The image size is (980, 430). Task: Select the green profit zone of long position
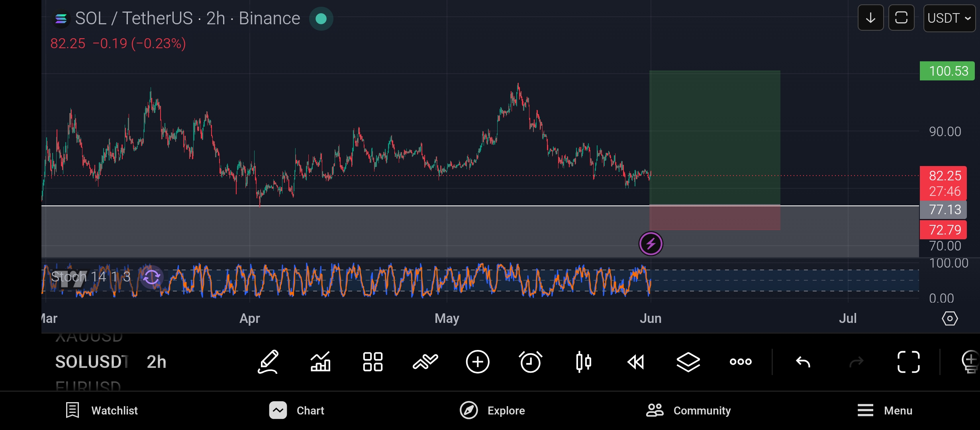715,137
